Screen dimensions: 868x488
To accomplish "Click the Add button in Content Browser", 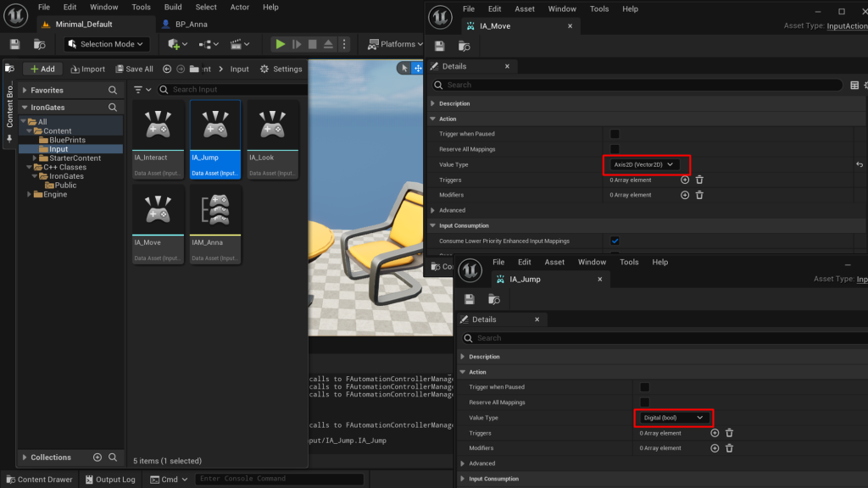I will tap(42, 69).
